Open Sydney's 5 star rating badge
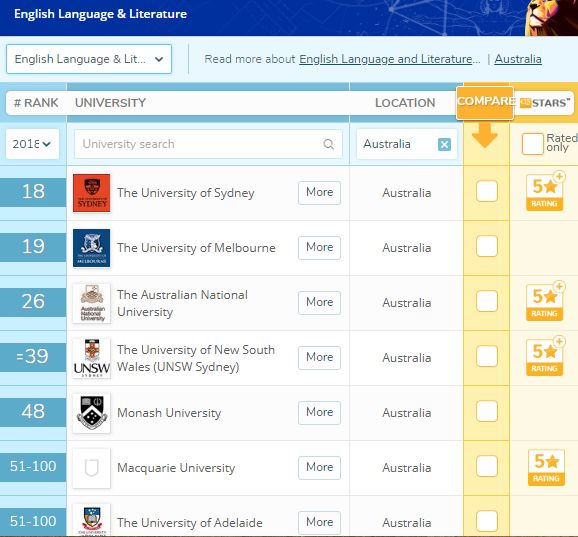The height and width of the screenshot is (537, 578). (545, 192)
